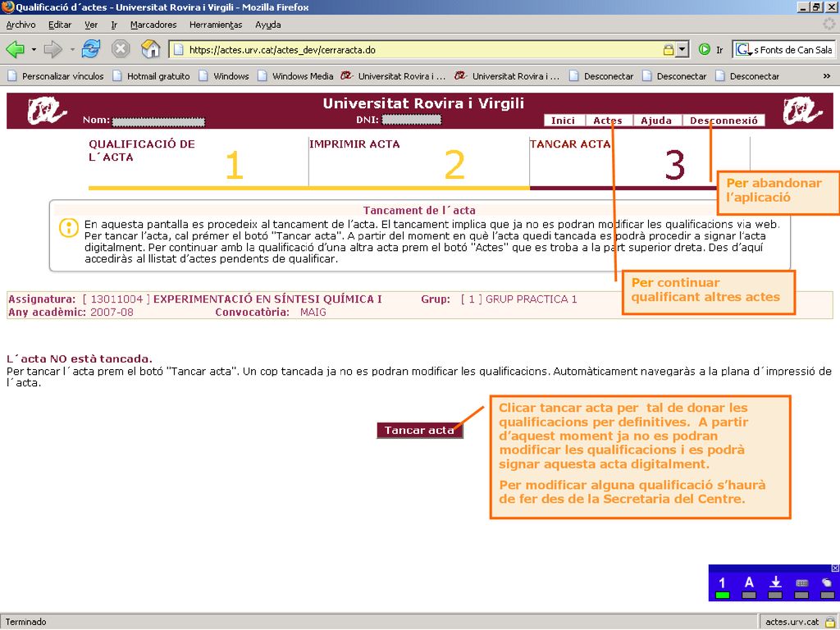The image size is (840, 630).
Task: Open the Hotmail gratuito bookmark
Action: pyautogui.click(x=152, y=76)
